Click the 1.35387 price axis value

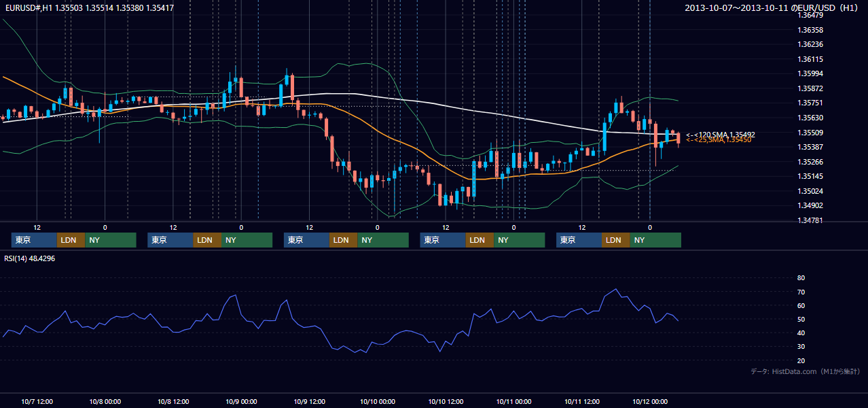click(810, 147)
